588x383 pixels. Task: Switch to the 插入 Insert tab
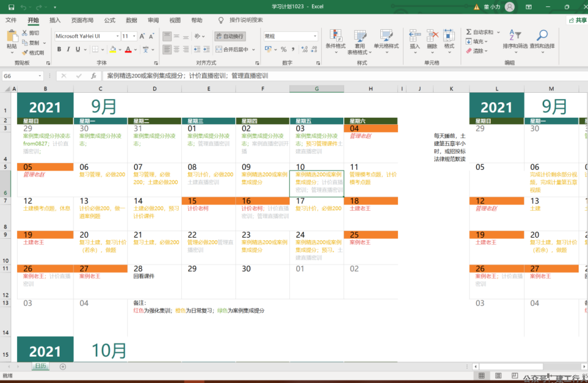[55, 20]
